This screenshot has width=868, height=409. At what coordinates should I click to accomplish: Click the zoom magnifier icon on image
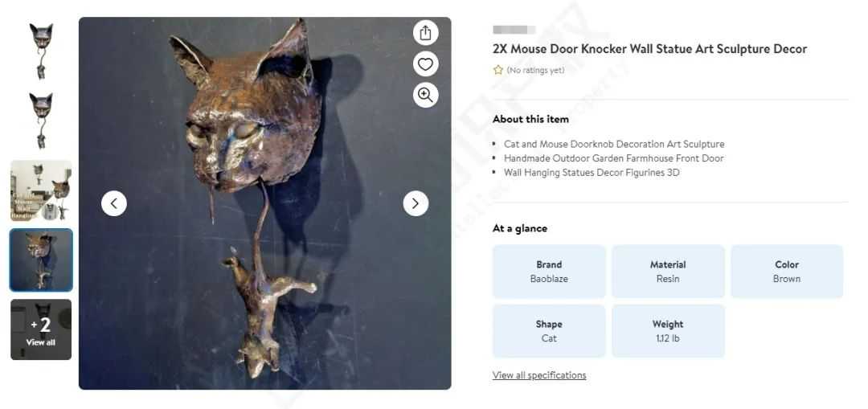tap(425, 95)
